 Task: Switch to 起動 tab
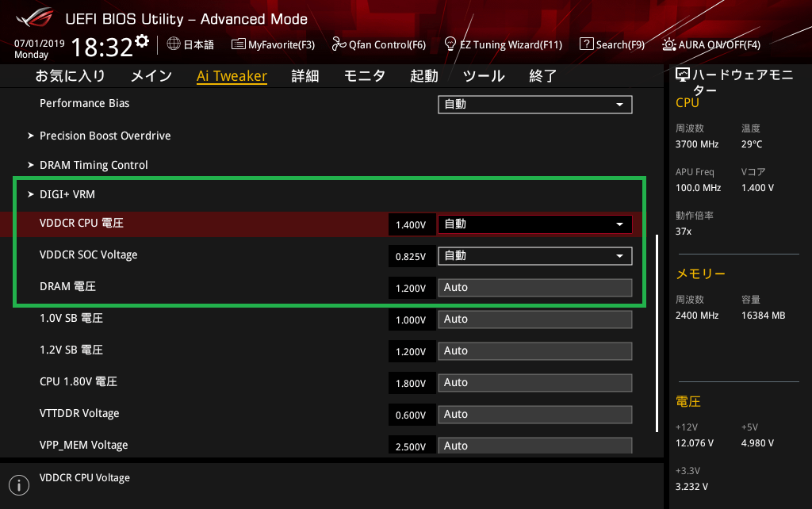point(424,76)
